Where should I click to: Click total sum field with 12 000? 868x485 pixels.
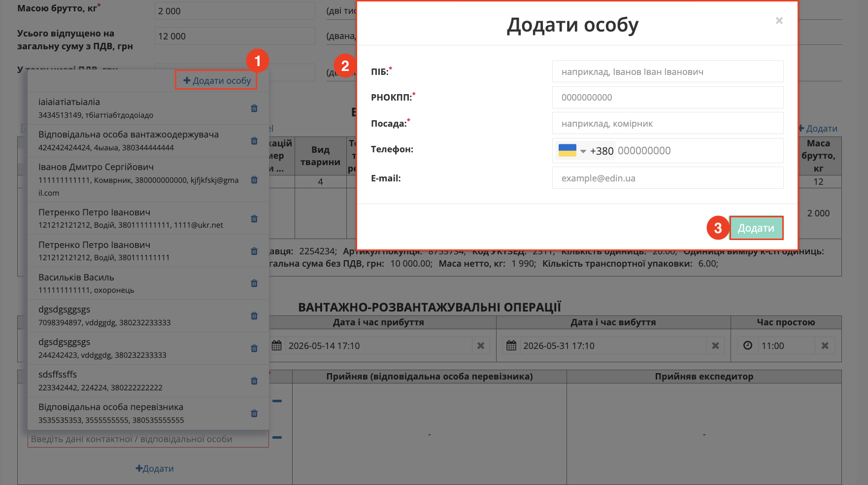point(234,36)
